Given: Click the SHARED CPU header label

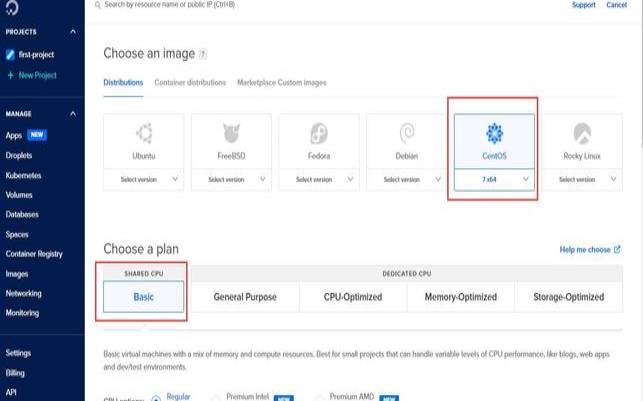Looking at the screenshot, I should tap(144, 273).
